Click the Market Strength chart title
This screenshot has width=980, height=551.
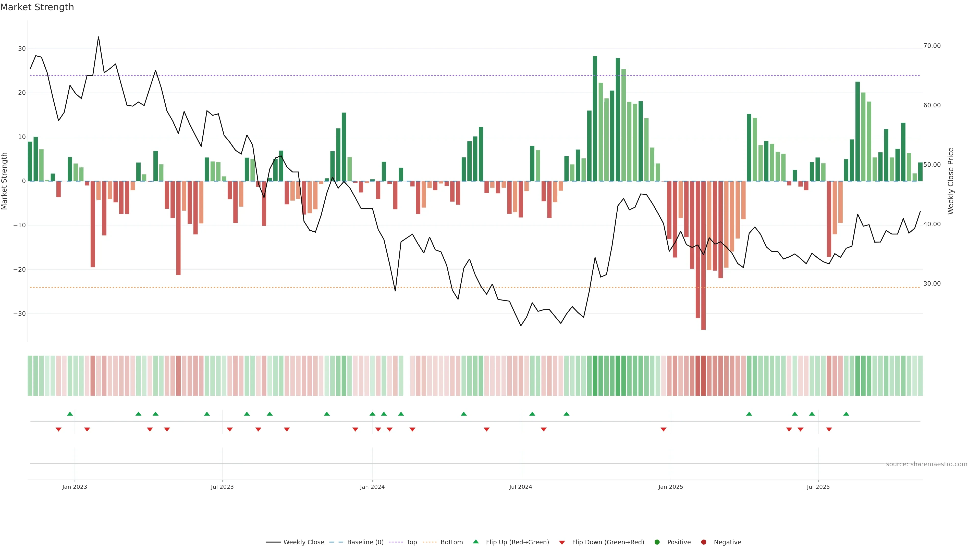click(x=37, y=7)
